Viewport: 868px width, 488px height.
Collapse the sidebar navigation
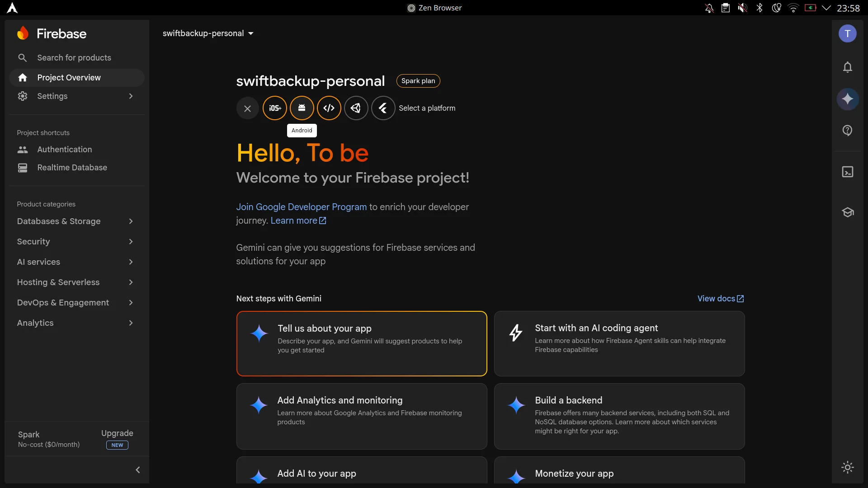click(x=138, y=470)
